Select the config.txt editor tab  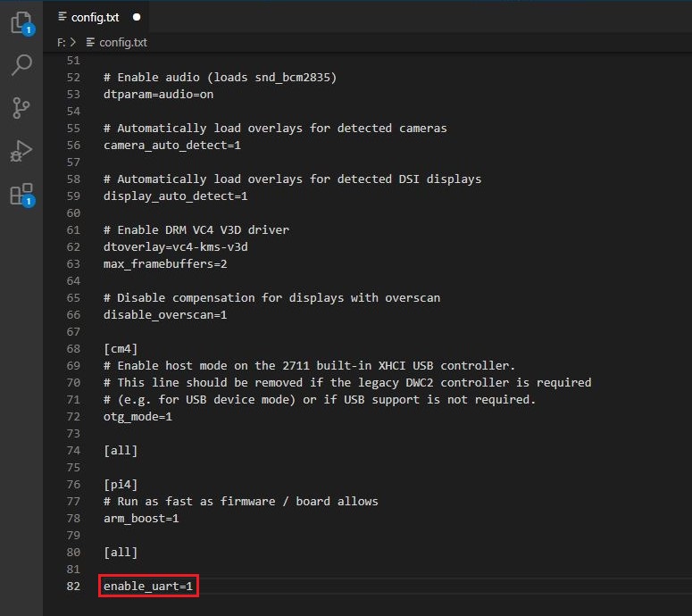point(95,17)
